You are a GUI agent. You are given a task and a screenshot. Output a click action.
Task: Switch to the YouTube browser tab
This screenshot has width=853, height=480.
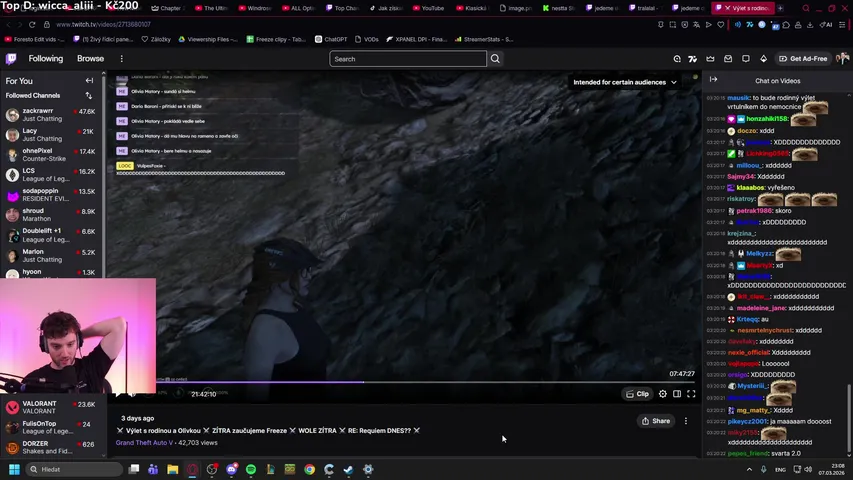429,8
